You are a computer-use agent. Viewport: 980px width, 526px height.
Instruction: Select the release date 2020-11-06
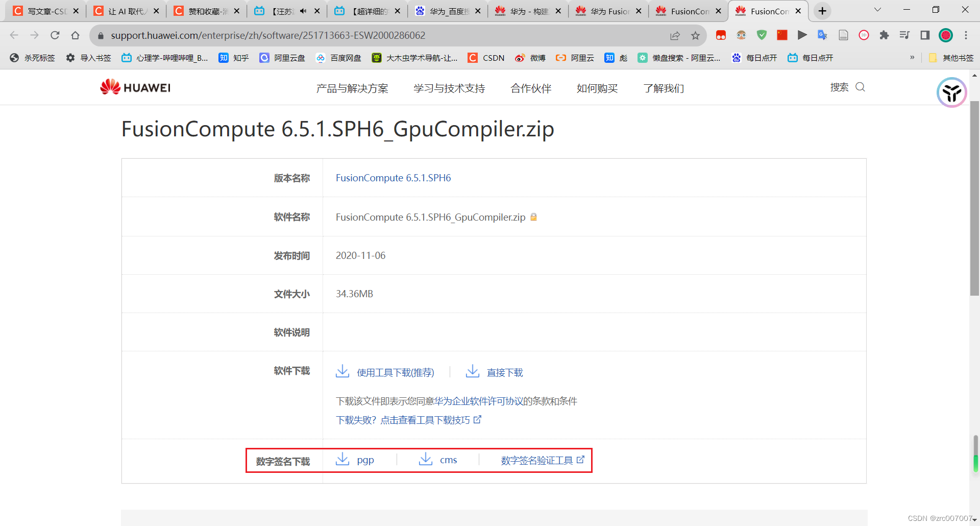click(360, 255)
